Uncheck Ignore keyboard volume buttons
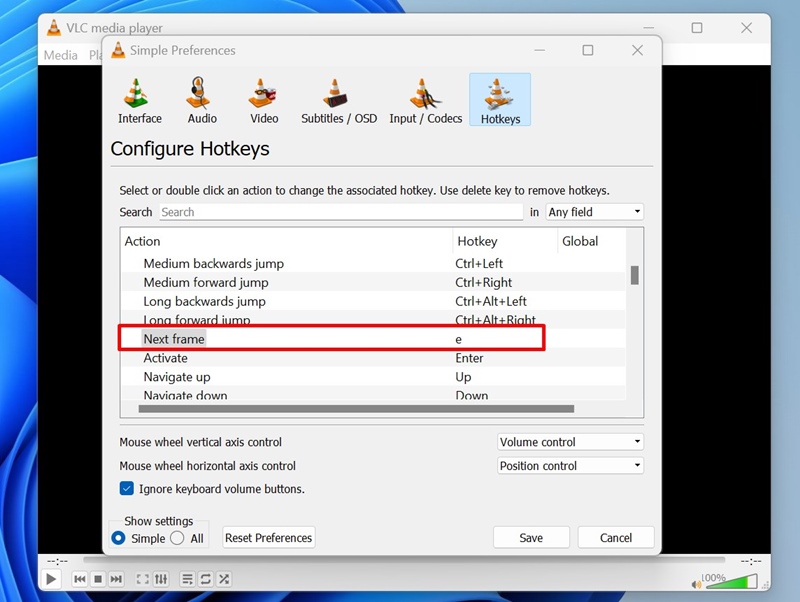Screen dimensions: 800x602 [127, 489]
